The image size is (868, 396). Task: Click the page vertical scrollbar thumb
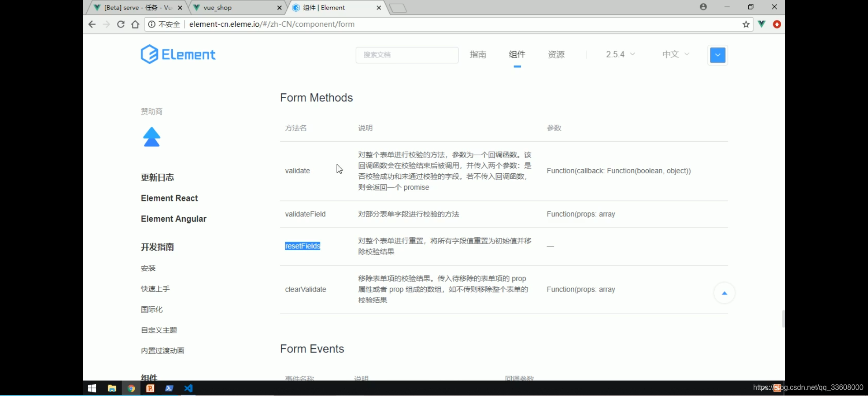coord(783,319)
